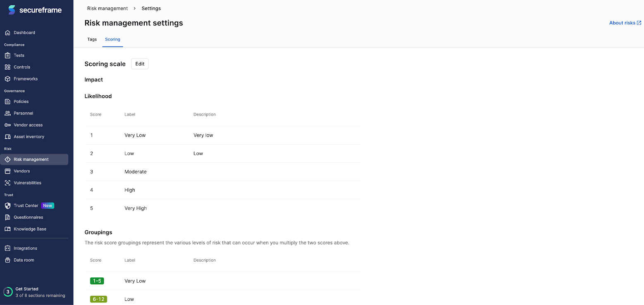Click the 'Very low' description cell

point(203,135)
